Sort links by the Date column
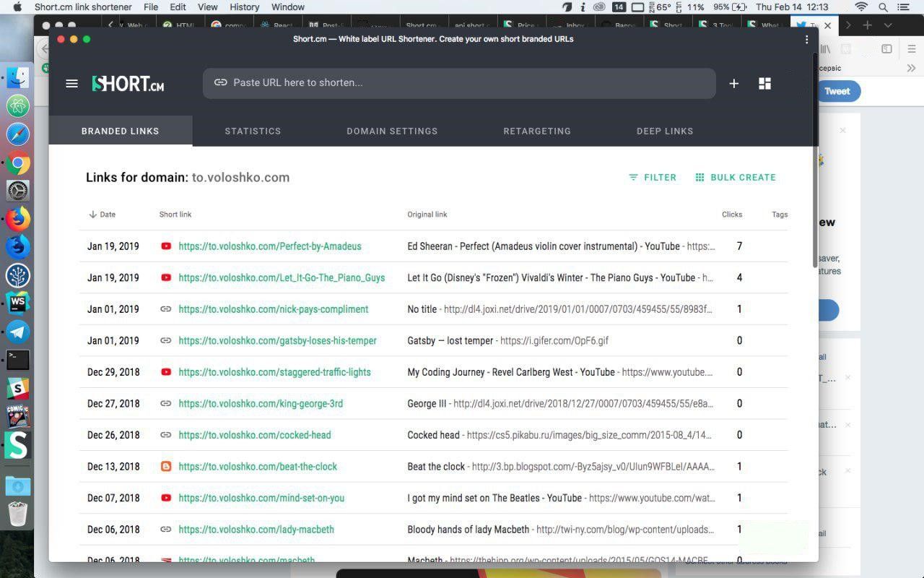924x578 pixels. coord(102,215)
